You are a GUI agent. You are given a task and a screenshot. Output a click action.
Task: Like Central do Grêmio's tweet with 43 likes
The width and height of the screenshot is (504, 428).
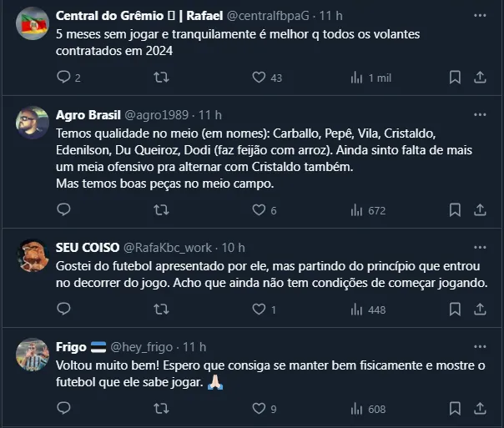pyautogui.click(x=259, y=78)
